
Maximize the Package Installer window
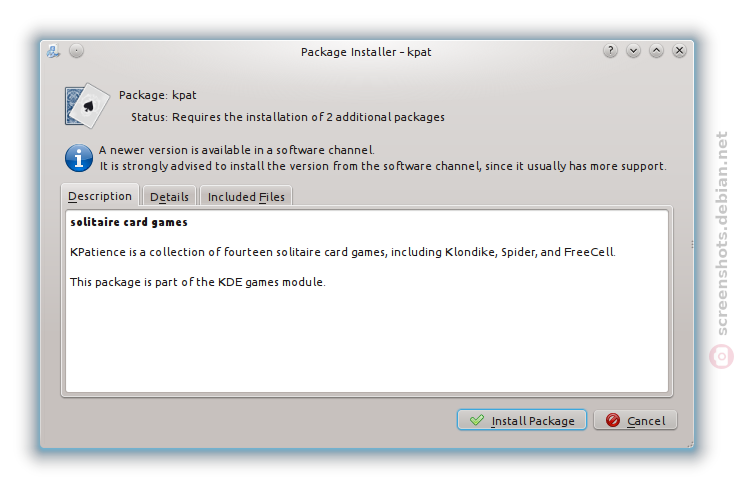click(656, 51)
